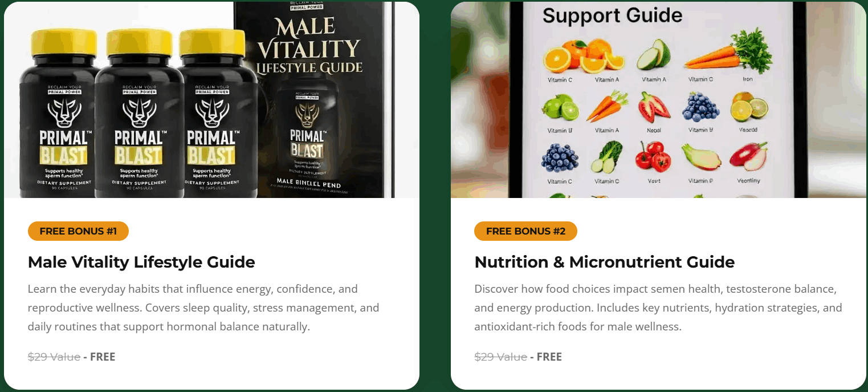
Task: Click the Lifestyle Guide description about everyday habits
Action: (203, 308)
